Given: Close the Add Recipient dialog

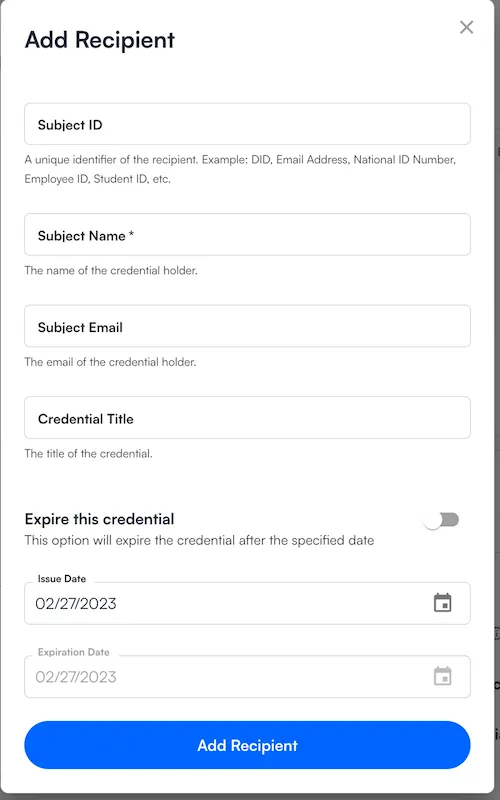Looking at the screenshot, I should point(466,27).
